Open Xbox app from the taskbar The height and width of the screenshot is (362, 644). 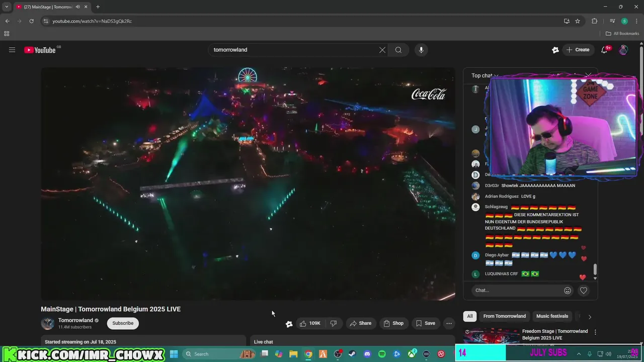coord(412,354)
